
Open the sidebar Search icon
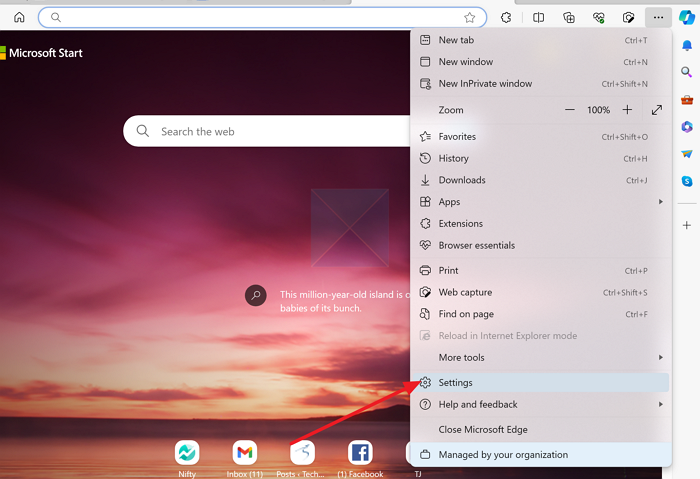click(x=687, y=72)
